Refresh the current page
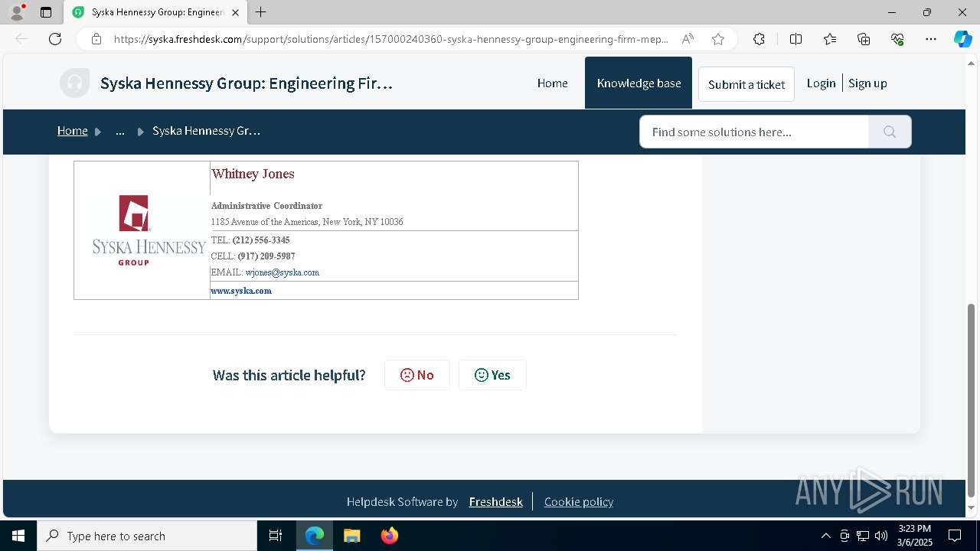980x551 pixels. point(55,39)
